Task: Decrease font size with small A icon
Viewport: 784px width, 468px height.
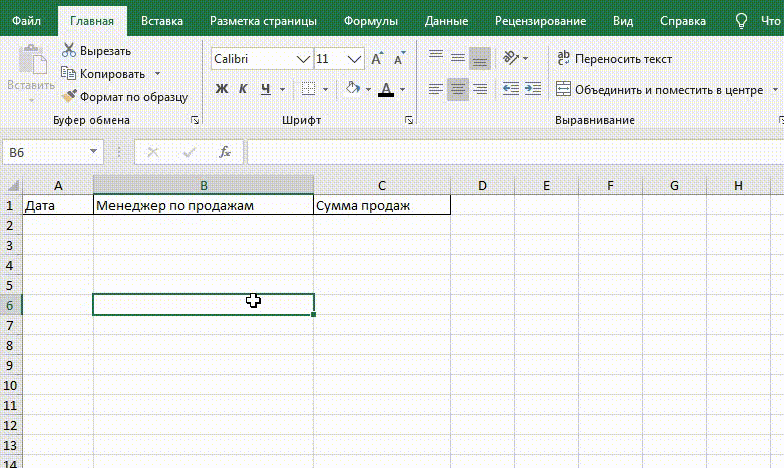Action: point(399,58)
